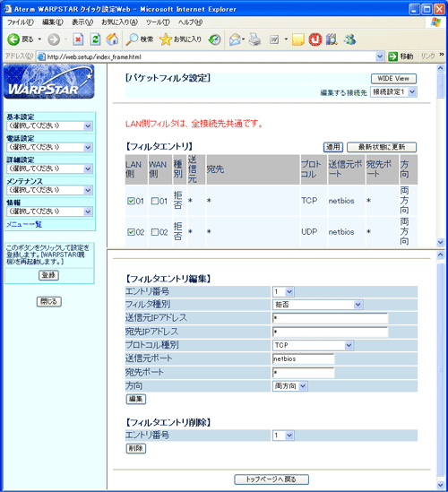Click the lower frame vertical scrollbar

(441, 370)
